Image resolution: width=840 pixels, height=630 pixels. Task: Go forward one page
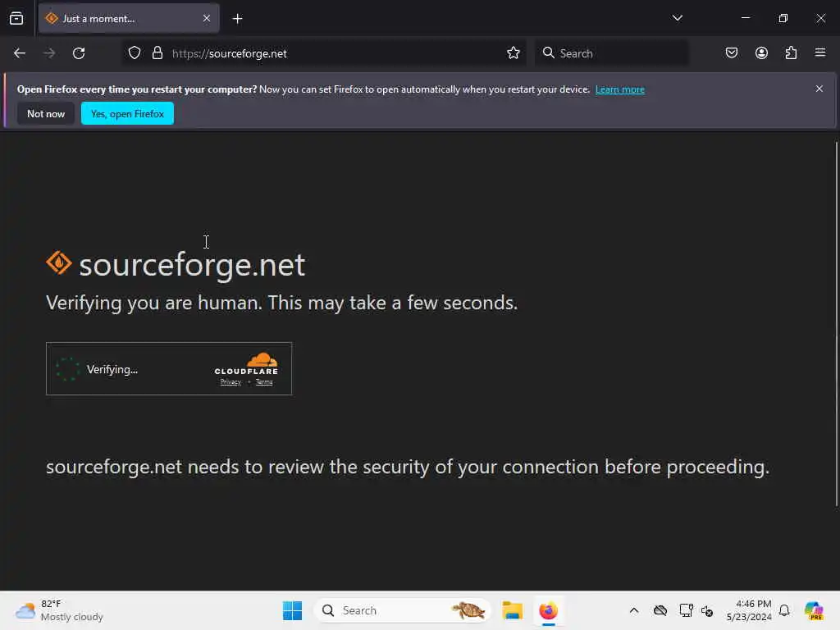click(49, 53)
